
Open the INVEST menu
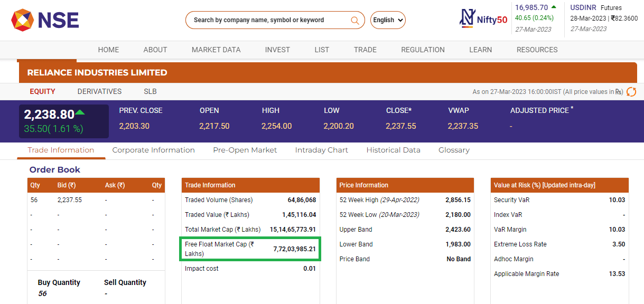coord(277,50)
